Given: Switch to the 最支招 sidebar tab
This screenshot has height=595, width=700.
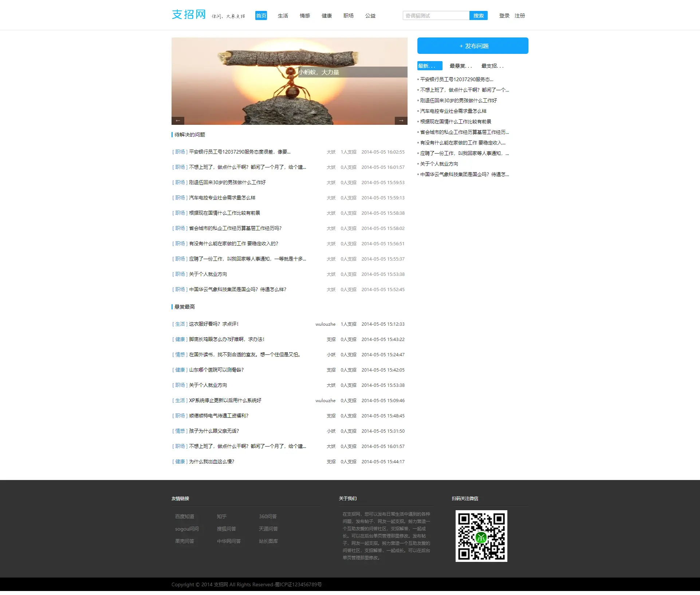Looking at the screenshot, I should [x=493, y=66].
